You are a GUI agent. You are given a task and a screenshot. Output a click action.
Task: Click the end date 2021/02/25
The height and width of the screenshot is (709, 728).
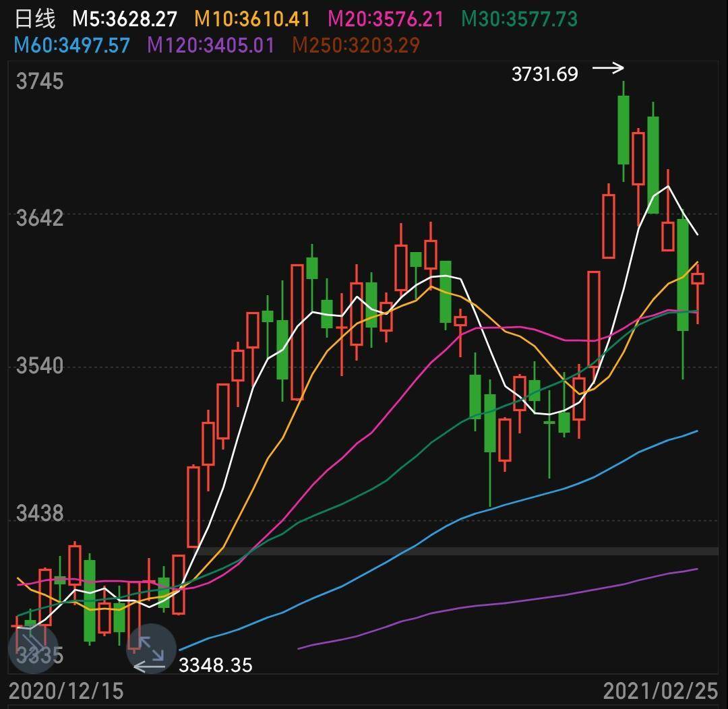tap(660, 691)
